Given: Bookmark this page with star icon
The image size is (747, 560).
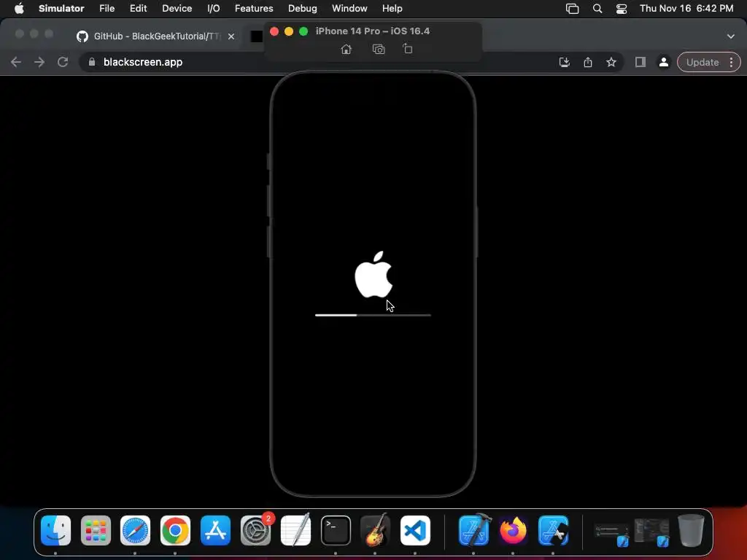Looking at the screenshot, I should click(x=611, y=62).
